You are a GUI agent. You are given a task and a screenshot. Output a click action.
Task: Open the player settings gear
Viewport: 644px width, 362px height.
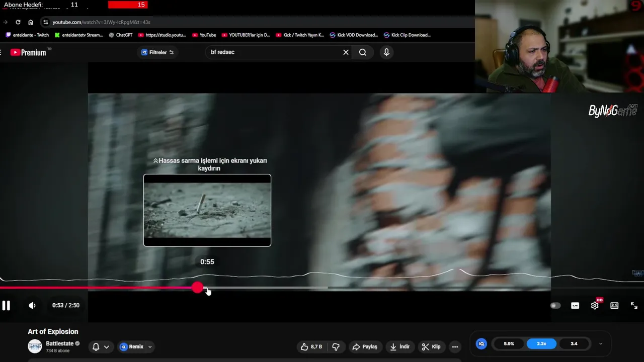click(x=595, y=306)
